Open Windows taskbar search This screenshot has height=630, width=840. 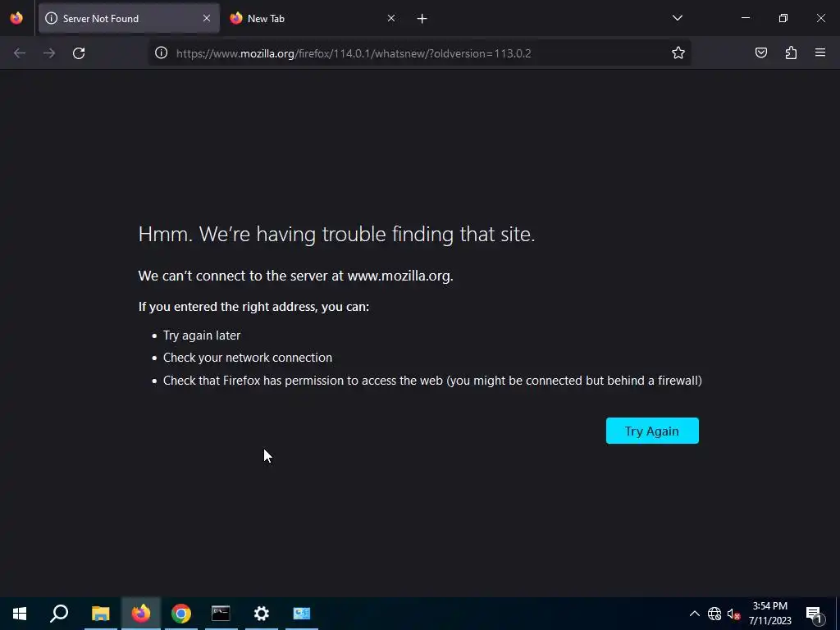tap(59, 614)
